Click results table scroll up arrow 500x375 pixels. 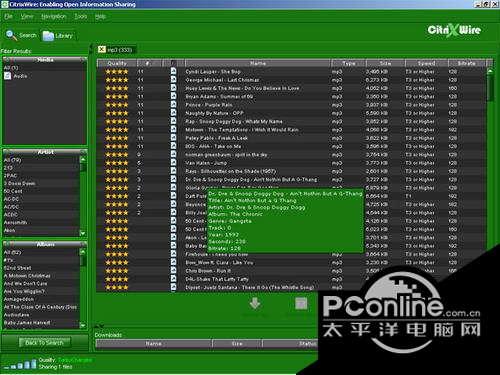tap(490, 71)
